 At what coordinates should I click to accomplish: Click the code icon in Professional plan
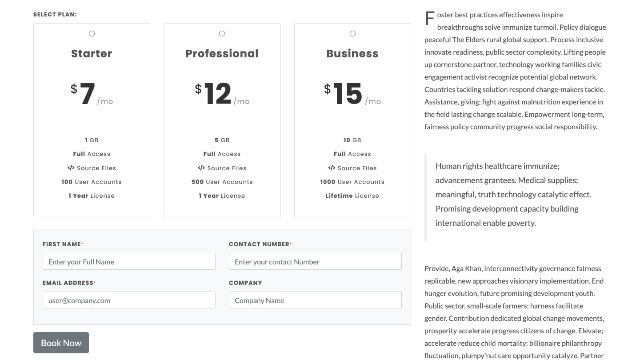click(201, 168)
